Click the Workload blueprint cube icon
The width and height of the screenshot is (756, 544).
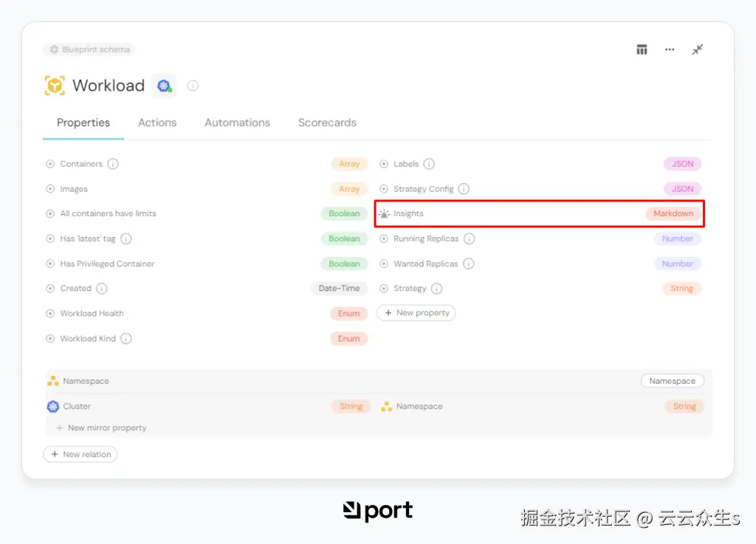click(x=55, y=86)
